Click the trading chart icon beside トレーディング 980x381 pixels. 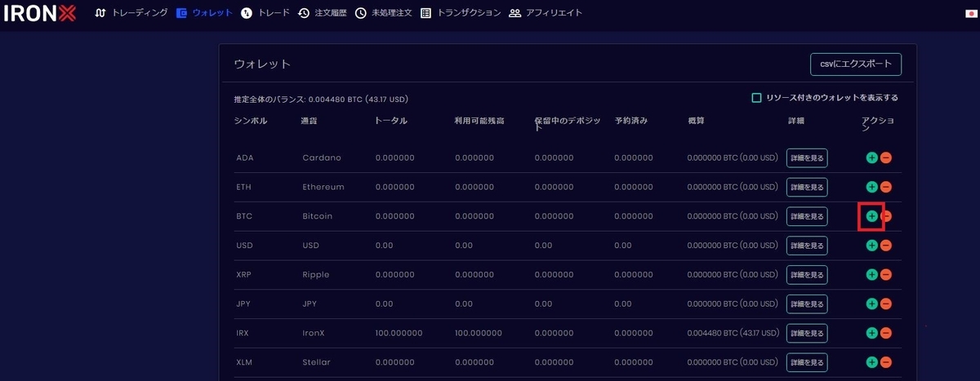[100, 13]
